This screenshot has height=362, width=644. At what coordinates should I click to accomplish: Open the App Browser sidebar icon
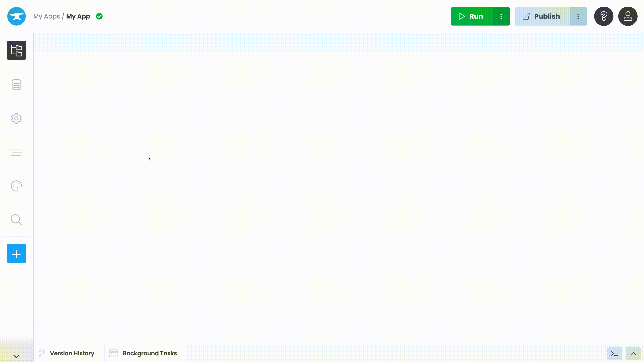point(16,50)
